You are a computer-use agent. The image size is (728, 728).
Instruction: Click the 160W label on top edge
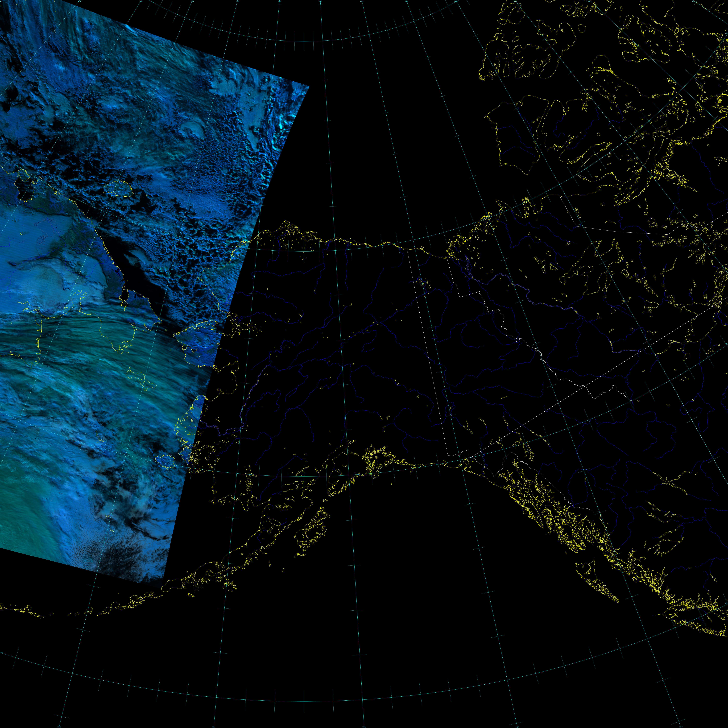point(280,1)
